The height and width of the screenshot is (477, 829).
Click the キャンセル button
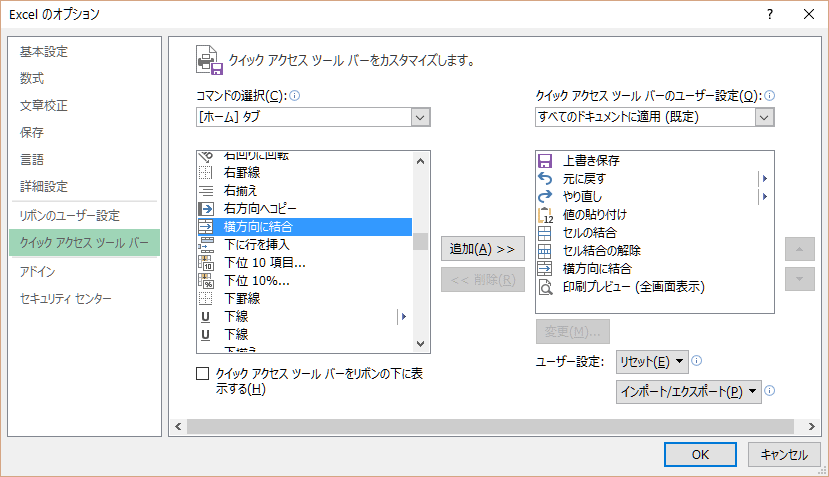tap(783, 454)
